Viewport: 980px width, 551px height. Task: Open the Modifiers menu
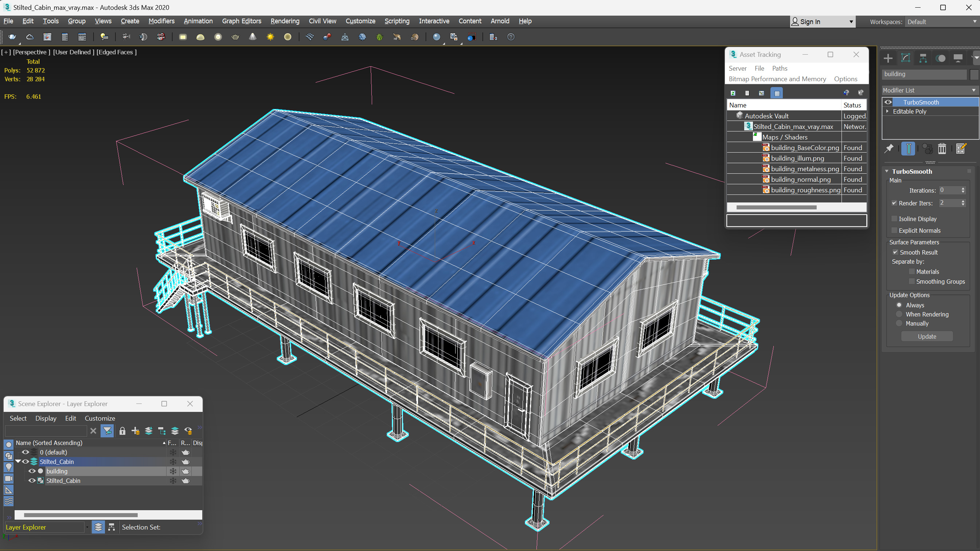[x=161, y=21]
